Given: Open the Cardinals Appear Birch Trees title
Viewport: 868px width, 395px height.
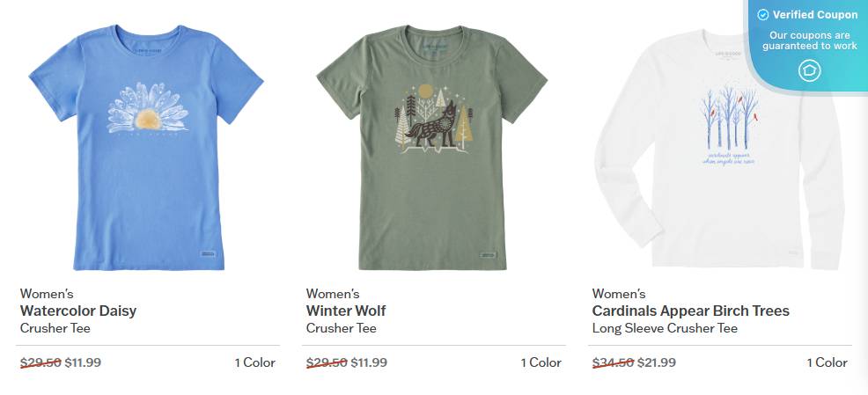Looking at the screenshot, I should pos(690,311).
